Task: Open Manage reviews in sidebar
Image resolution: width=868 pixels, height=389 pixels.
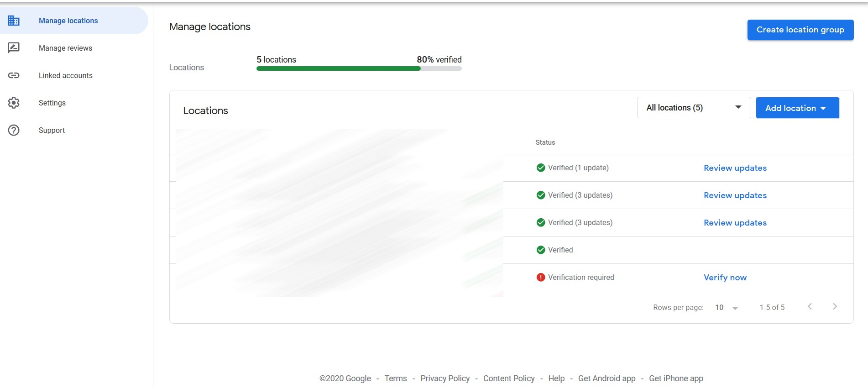Action: [65, 48]
